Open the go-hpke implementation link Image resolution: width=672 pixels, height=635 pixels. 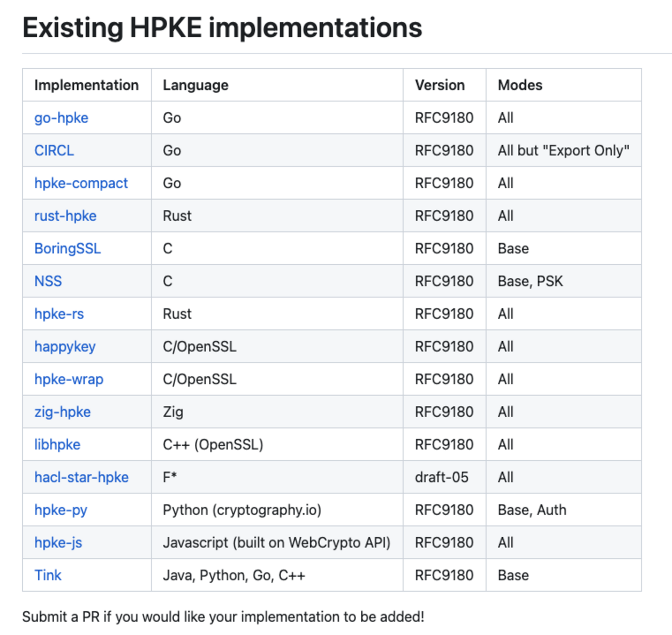(x=61, y=118)
